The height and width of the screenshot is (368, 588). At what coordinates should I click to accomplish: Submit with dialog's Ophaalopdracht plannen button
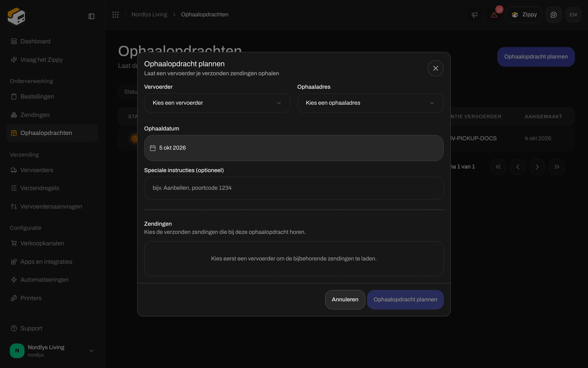coord(405,300)
